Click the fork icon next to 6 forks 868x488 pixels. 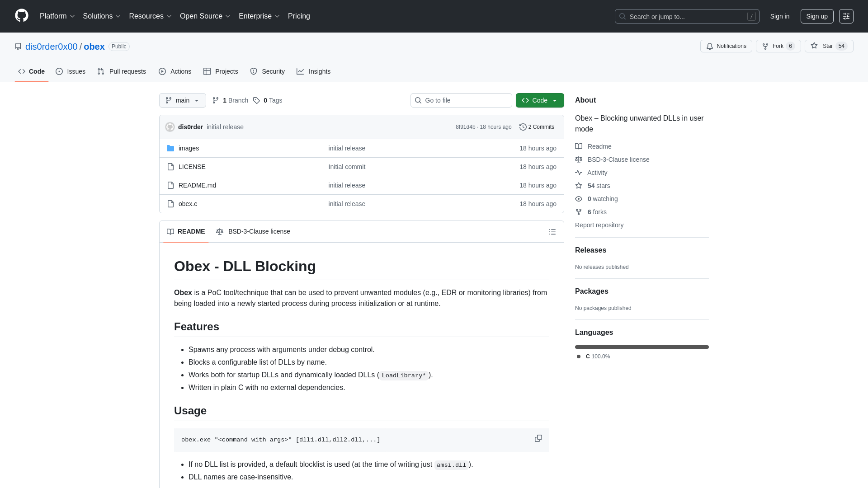(x=579, y=212)
